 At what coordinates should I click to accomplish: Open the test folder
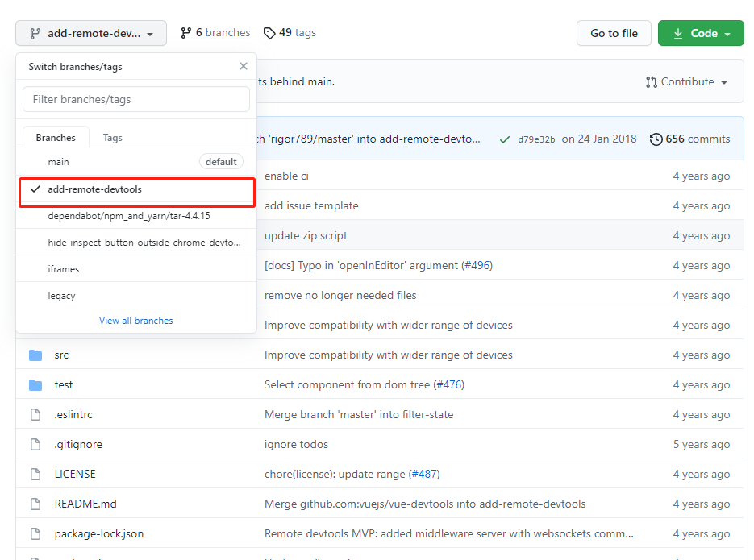coord(64,384)
